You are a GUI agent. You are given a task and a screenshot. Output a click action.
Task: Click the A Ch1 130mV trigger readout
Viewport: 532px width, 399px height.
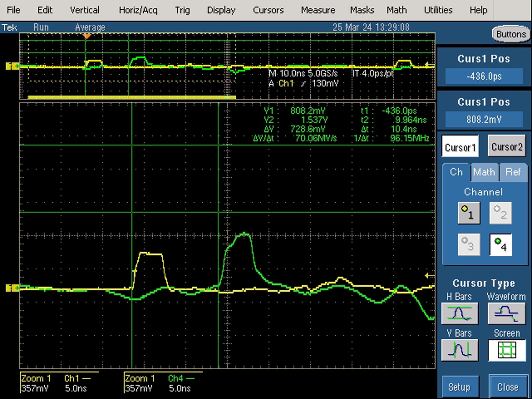coord(304,83)
